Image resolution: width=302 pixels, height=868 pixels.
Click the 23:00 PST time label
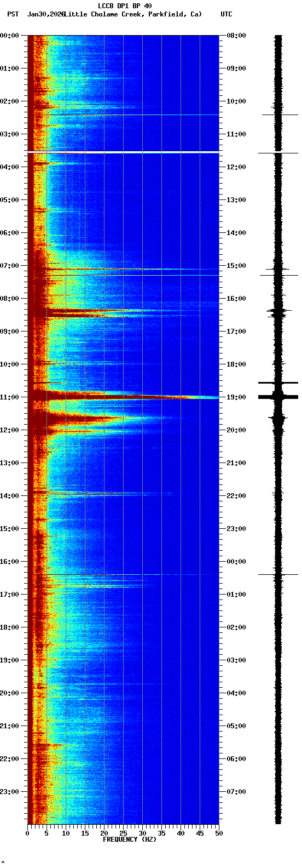tap(9, 792)
